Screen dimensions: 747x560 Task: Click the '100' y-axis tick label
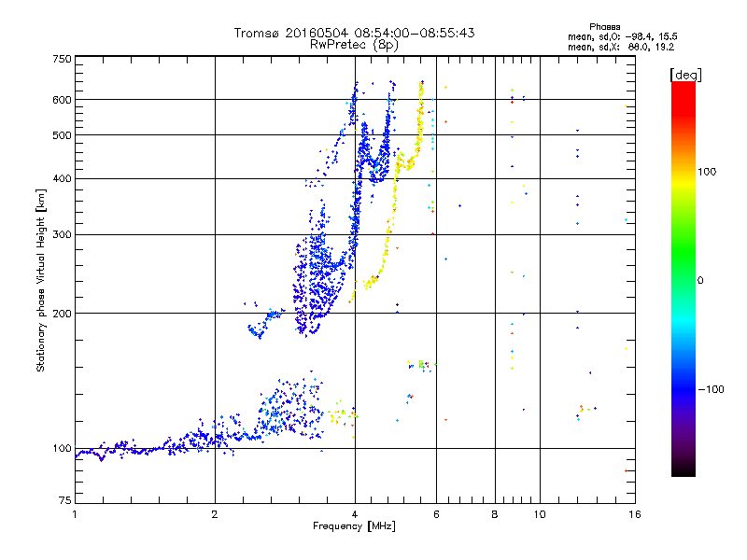pyautogui.click(x=63, y=449)
